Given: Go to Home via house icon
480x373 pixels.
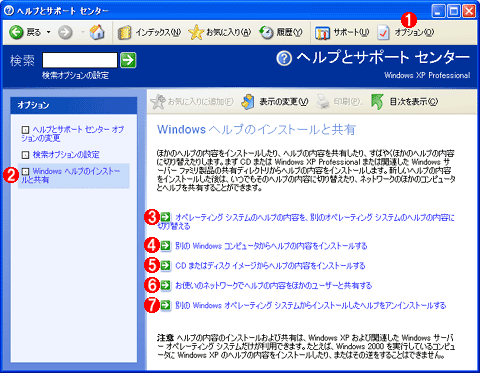Looking at the screenshot, I should (97, 32).
